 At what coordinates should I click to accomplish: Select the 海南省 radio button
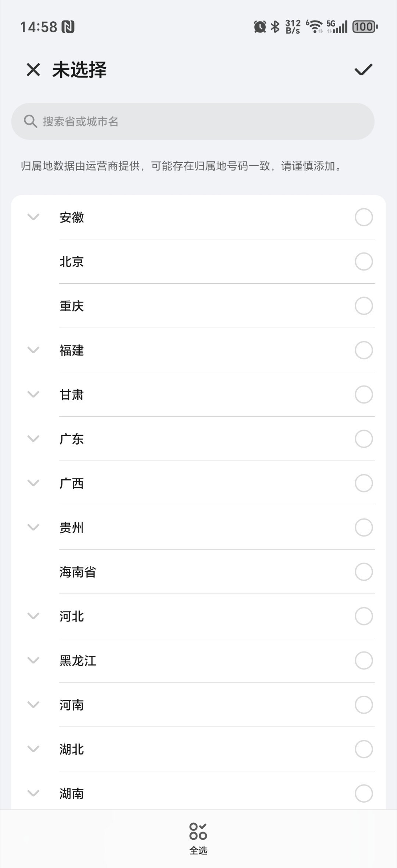(x=364, y=572)
